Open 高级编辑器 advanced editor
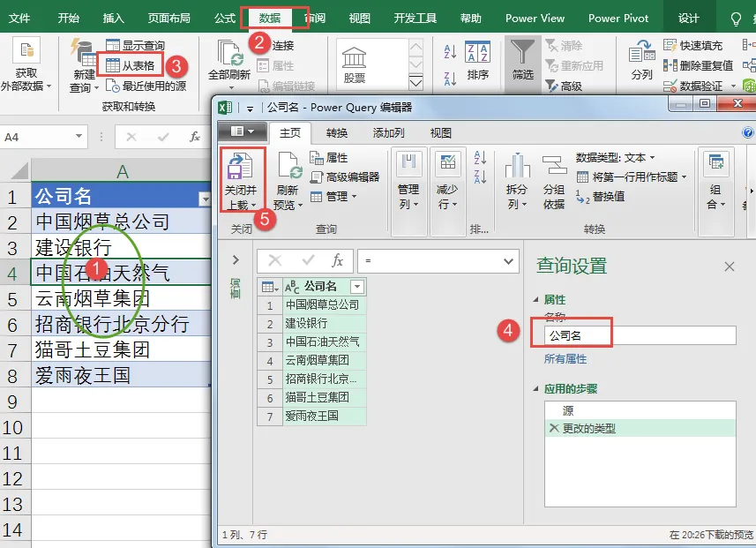Viewport: 756px width, 548px height. [345, 177]
